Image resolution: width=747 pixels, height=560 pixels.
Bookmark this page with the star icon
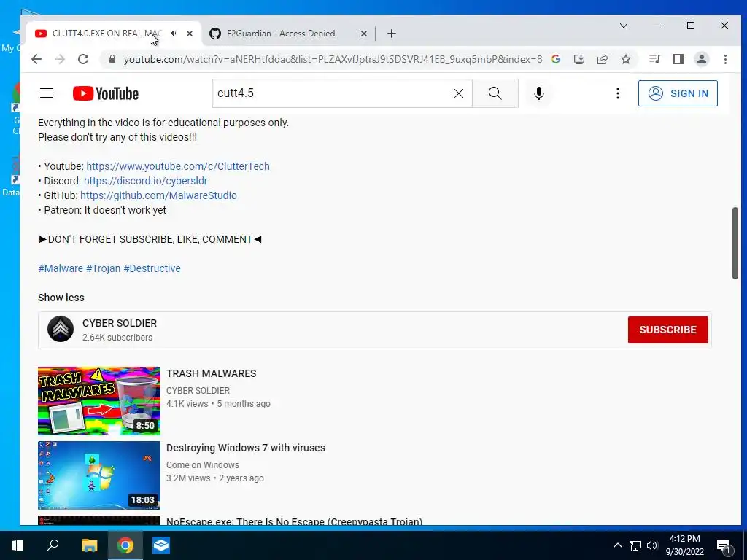626,59
